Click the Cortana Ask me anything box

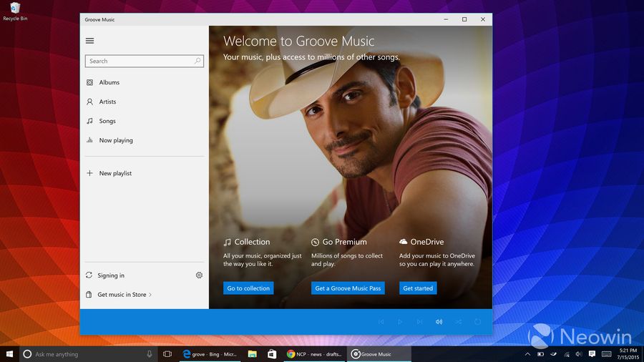coord(88,354)
